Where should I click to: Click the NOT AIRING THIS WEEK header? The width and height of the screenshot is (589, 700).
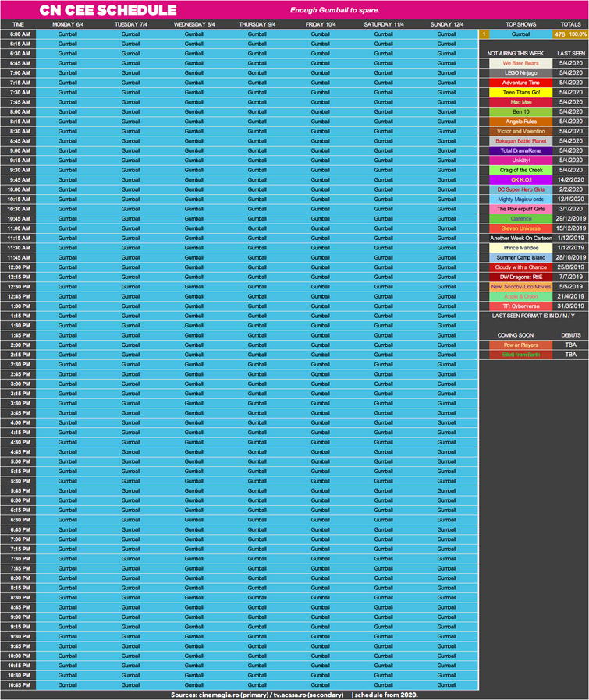pos(515,53)
